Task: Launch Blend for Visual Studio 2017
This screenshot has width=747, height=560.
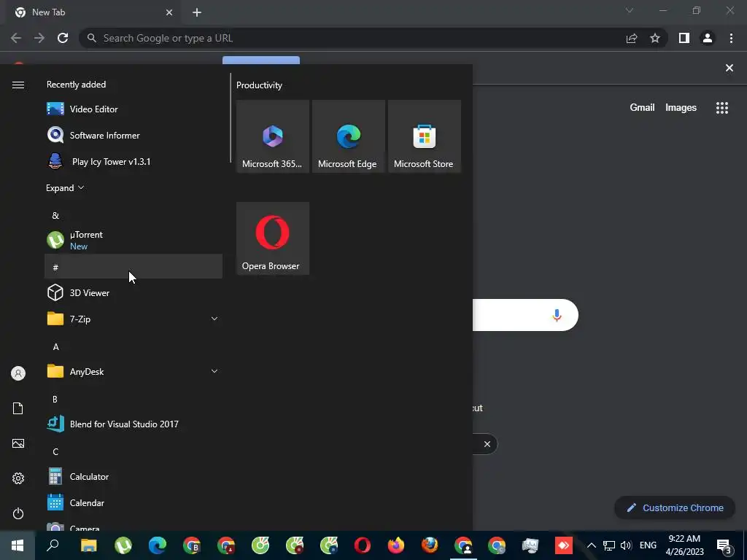Action: 133,424
